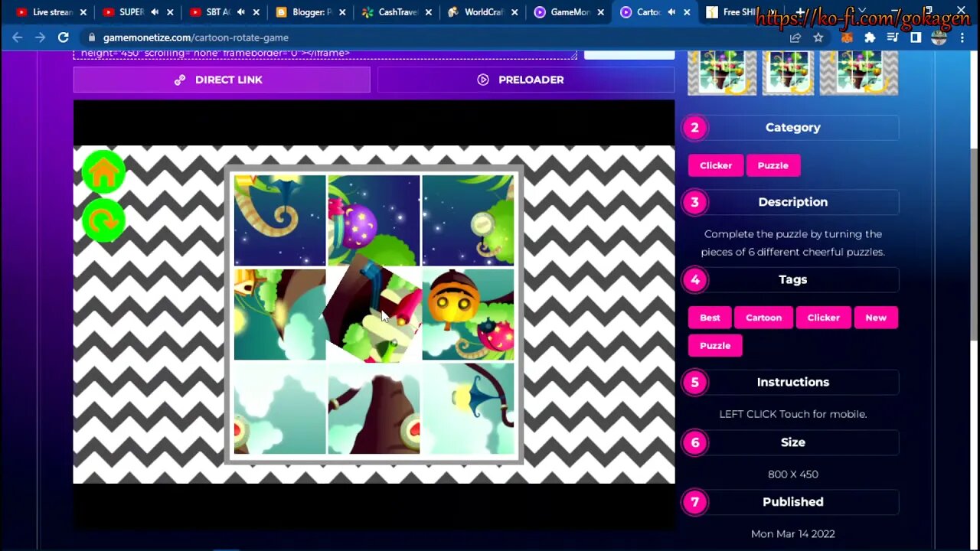Open the Extensions puzzle-piece menu
The image size is (980, 551).
point(870,37)
